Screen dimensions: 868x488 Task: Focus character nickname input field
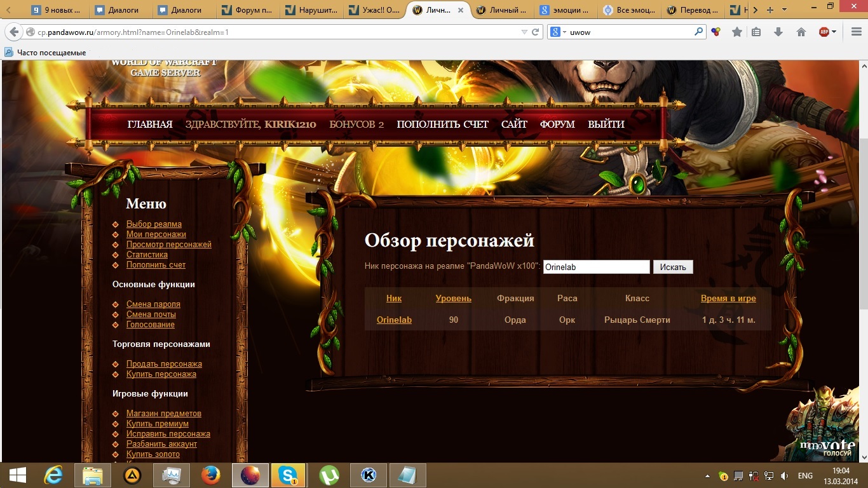pyautogui.click(x=596, y=267)
